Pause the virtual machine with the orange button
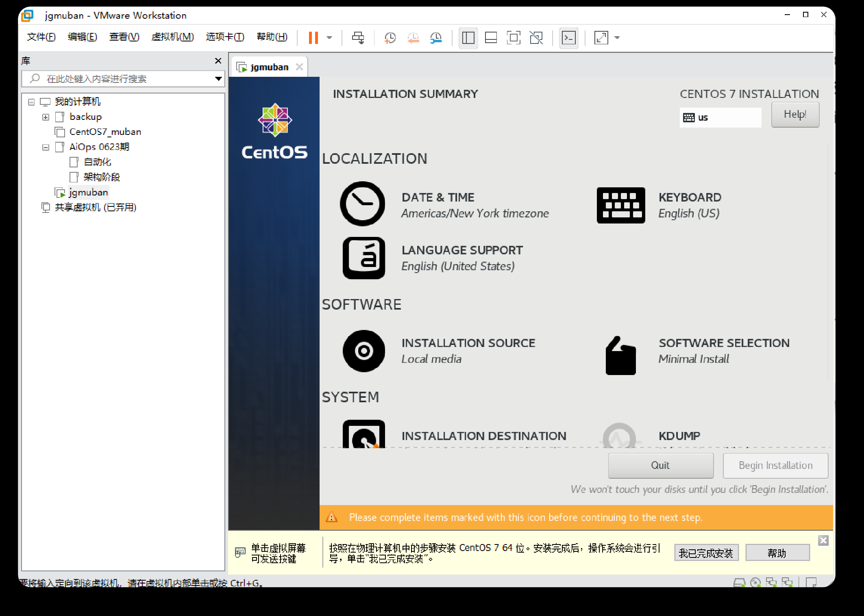Viewport: 864px width, 616px height. pos(313,38)
